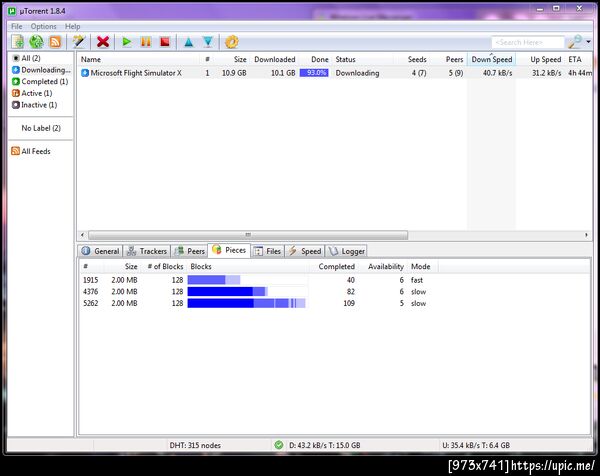Click the Inactive category icon
This screenshot has width=600, height=476.
16,104
